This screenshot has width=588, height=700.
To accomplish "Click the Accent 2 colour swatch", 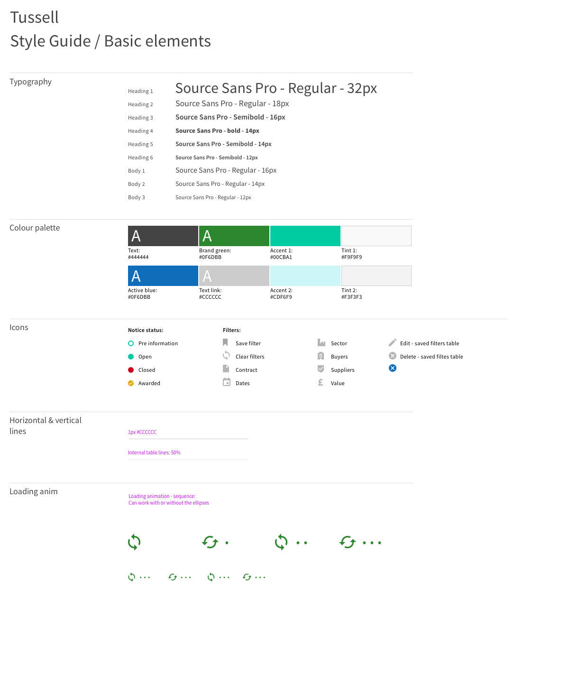I will [305, 276].
